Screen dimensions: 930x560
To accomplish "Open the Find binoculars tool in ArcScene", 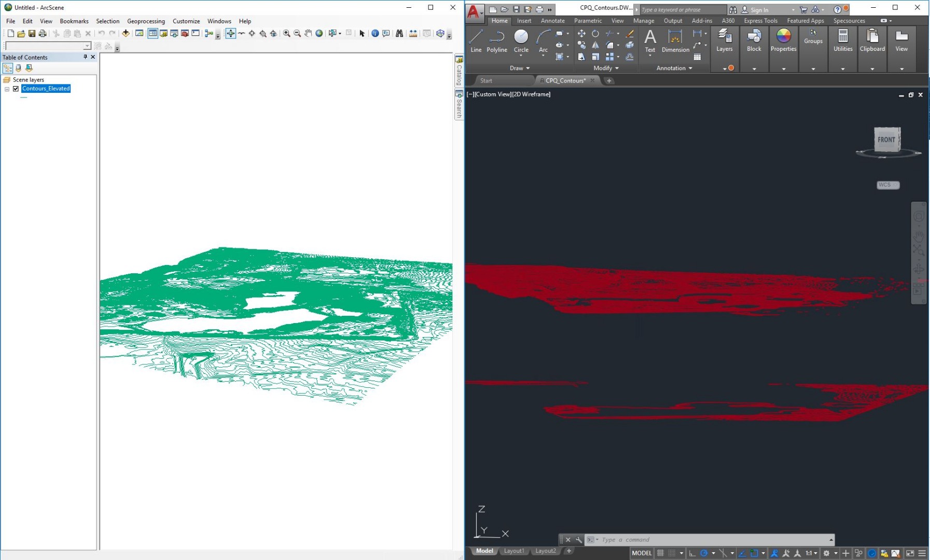I will [399, 33].
